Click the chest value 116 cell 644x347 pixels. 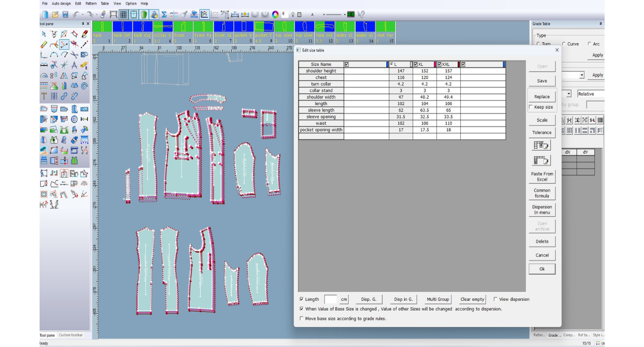coord(401,77)
